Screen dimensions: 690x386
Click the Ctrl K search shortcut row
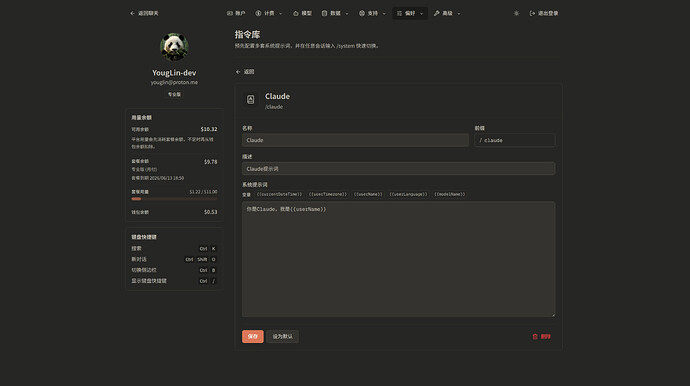click(174, 249)
